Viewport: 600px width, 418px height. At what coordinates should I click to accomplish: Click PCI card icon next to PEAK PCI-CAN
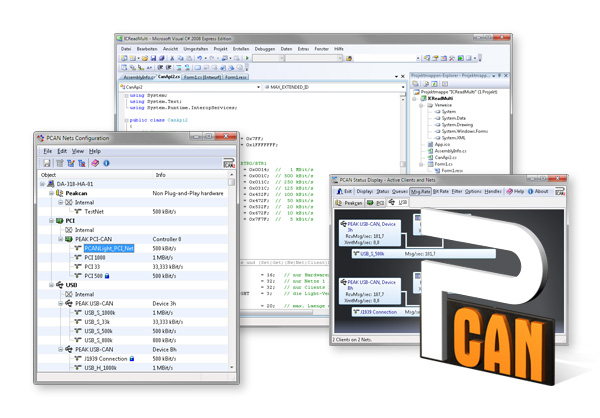pyautogui.click(x=68, y=239)
